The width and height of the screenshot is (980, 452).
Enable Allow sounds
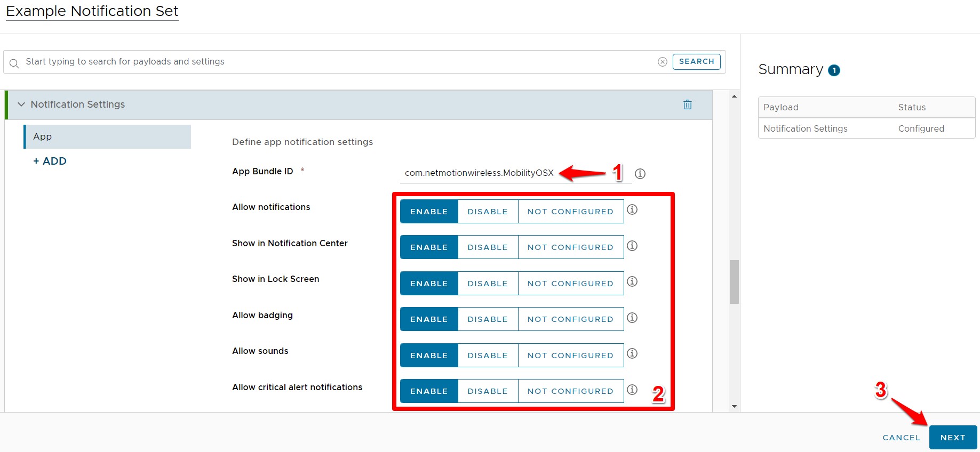[429, 355]
